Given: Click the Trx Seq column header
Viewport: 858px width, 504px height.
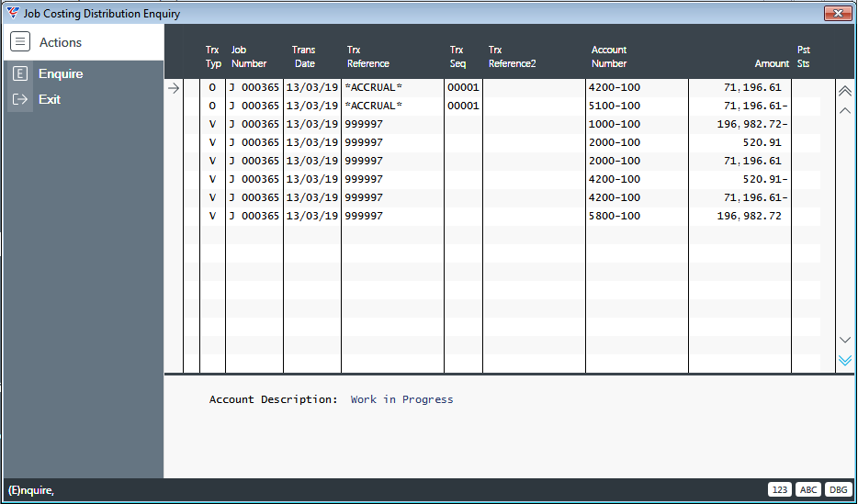Looking at the screenshot, I should [457, 57].
